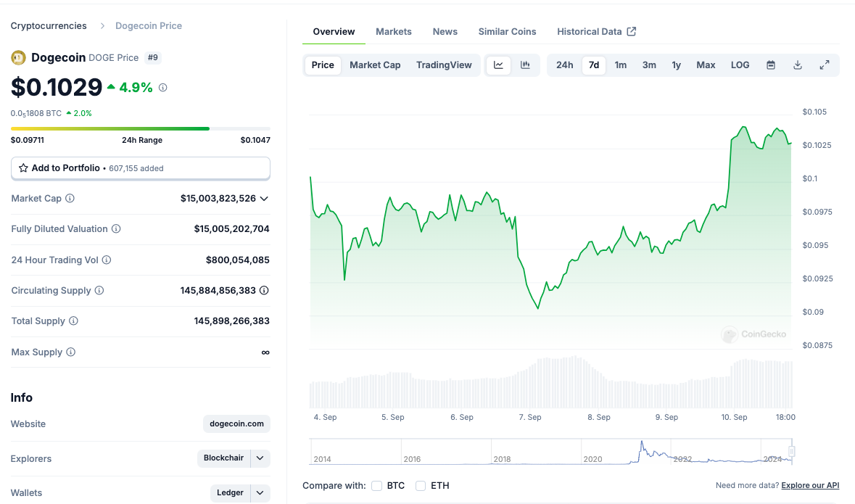Select the 1m time range
855x504 pixels.
(621, 65)
